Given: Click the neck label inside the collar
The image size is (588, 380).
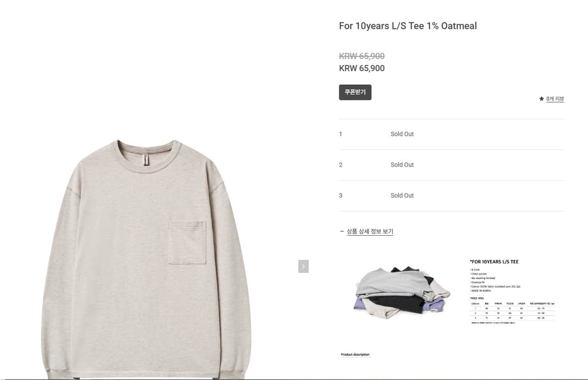Looking at the screenshot, I should [x=145, y=160].
